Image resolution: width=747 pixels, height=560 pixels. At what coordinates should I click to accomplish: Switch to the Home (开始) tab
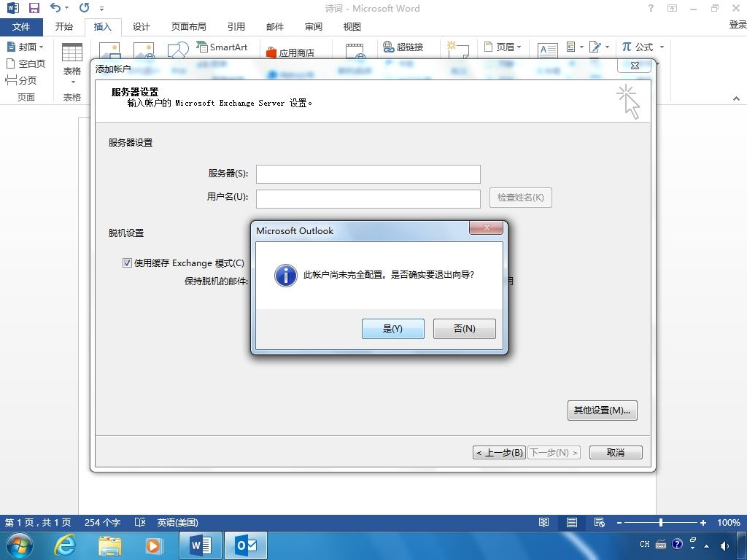tap(64, 27)
